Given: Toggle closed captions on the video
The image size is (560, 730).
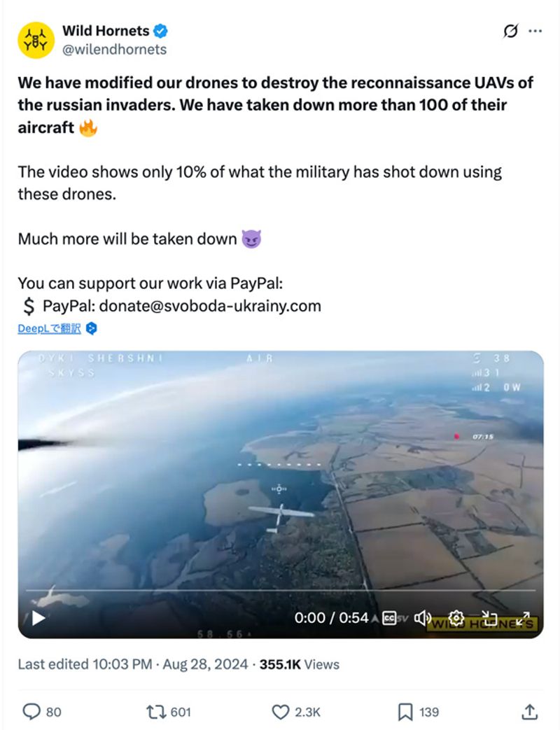Looking at the screenshot, I should 388,618.
